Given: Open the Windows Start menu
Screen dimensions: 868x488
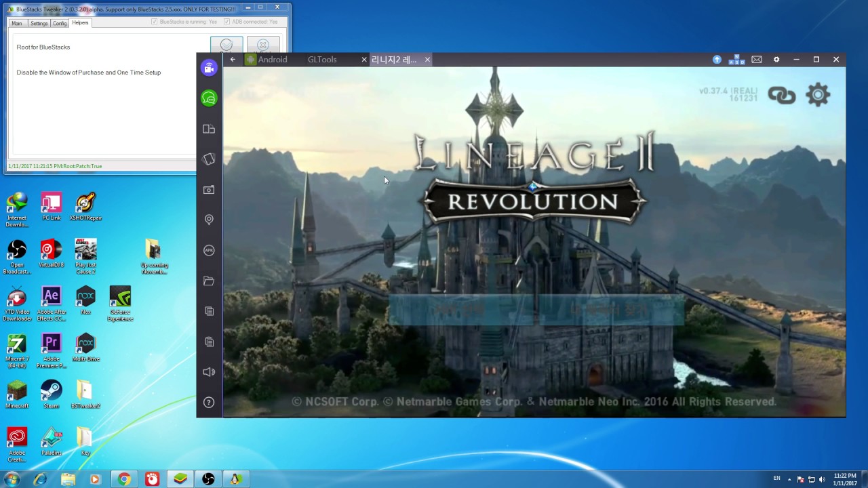Looking at the screenshot, I should pyautogui.click(x=12, y=479).
